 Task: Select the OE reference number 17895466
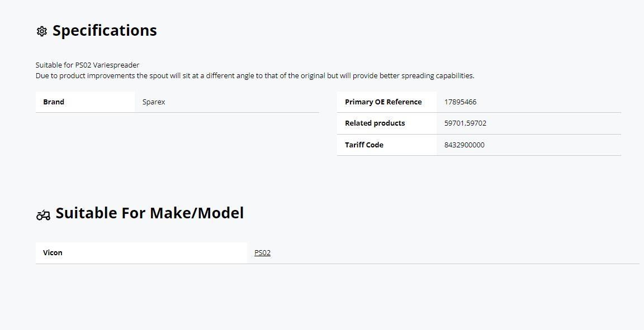click(461, 102)
